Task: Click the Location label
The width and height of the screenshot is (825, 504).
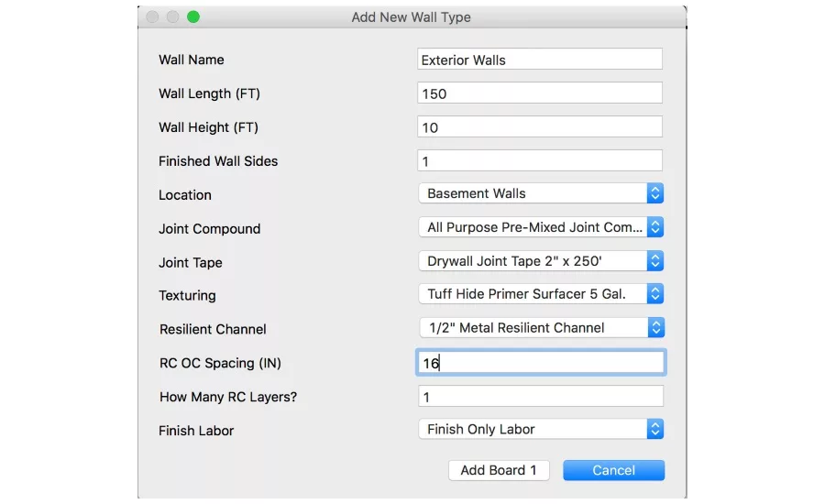Action: pyautogui.click(x=185, y=195)
